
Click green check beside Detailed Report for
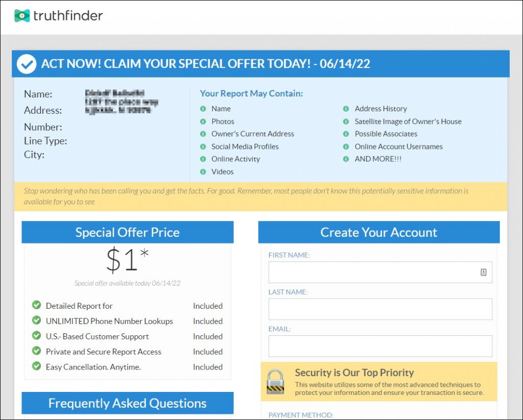pos(36,305)
